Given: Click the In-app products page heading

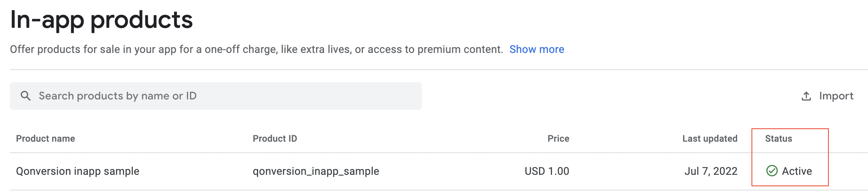Looking at the screenshot, I should click(101, 20).
